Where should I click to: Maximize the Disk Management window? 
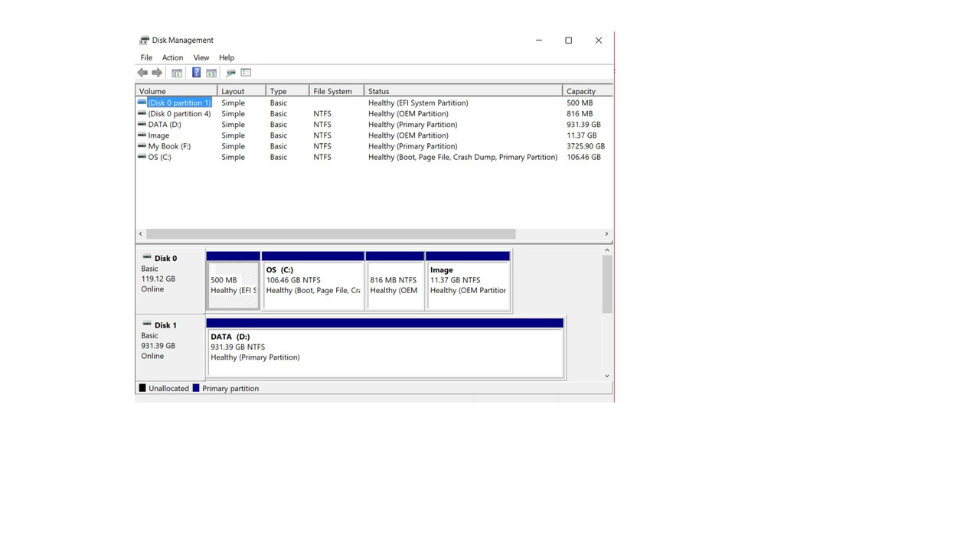click(x=568, y=41)
